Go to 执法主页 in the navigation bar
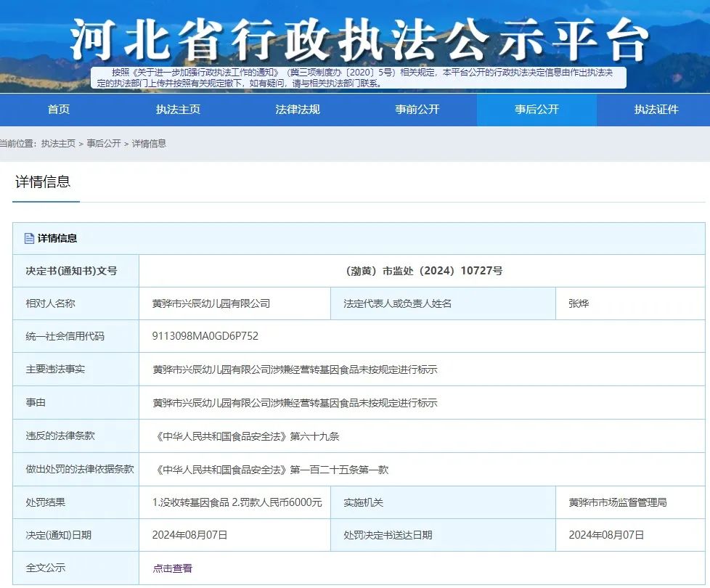 [179, 110]
